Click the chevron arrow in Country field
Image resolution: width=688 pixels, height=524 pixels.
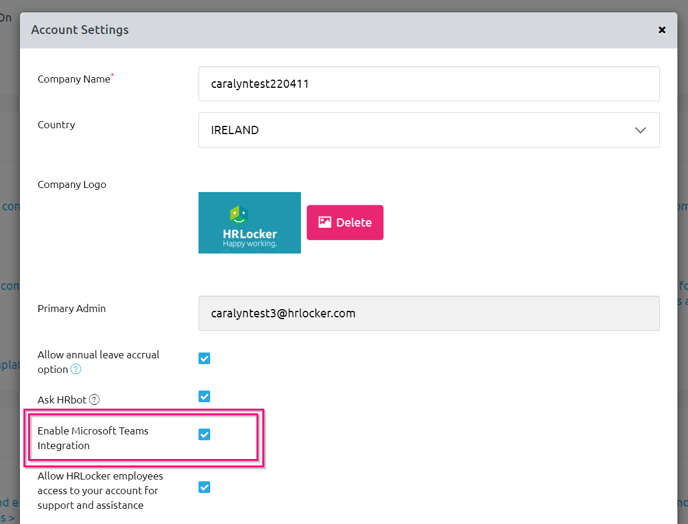640,130
